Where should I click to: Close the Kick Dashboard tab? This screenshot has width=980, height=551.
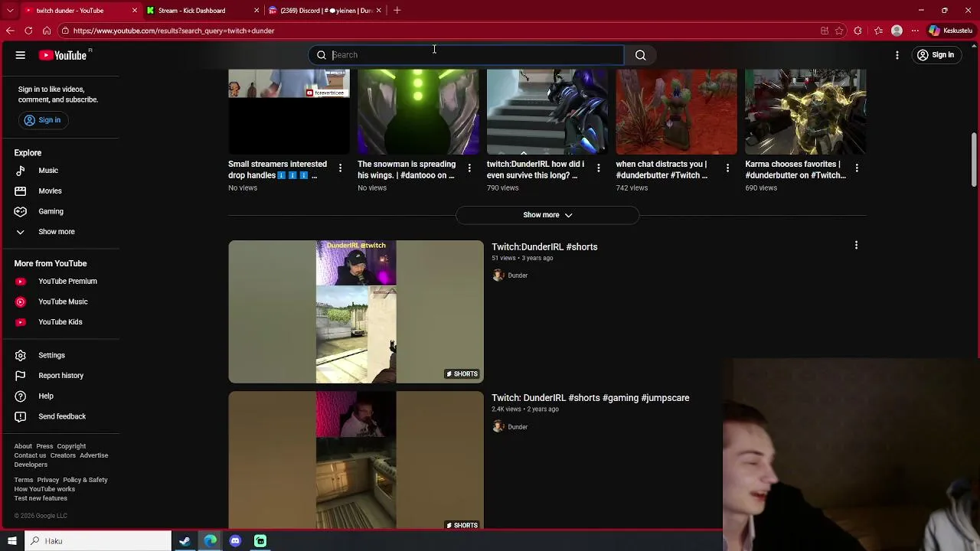pyautogui.click(x=256, y=11)
